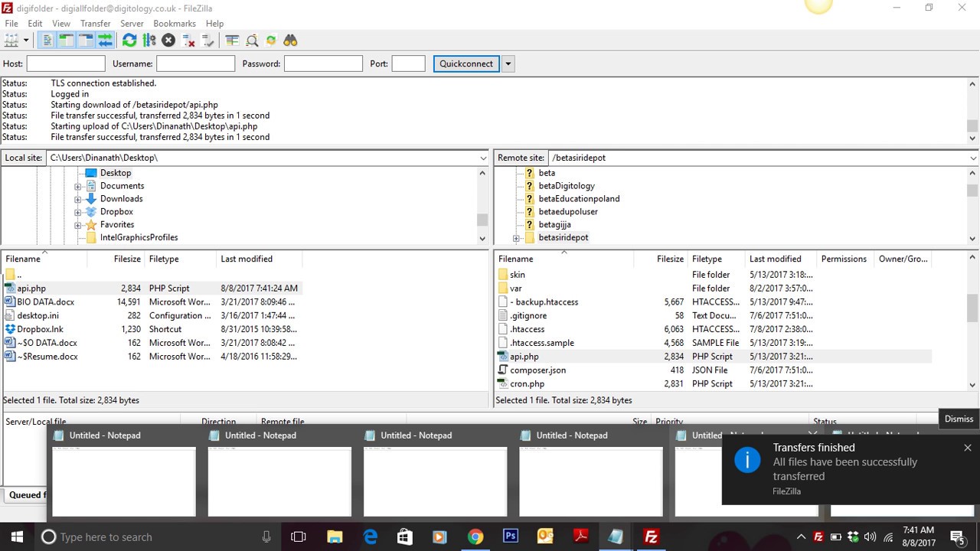Image resolution: width=980 pixels, height=551 pixels.
Task: Open the Remote site path dropdown
Action: (973, 158)
